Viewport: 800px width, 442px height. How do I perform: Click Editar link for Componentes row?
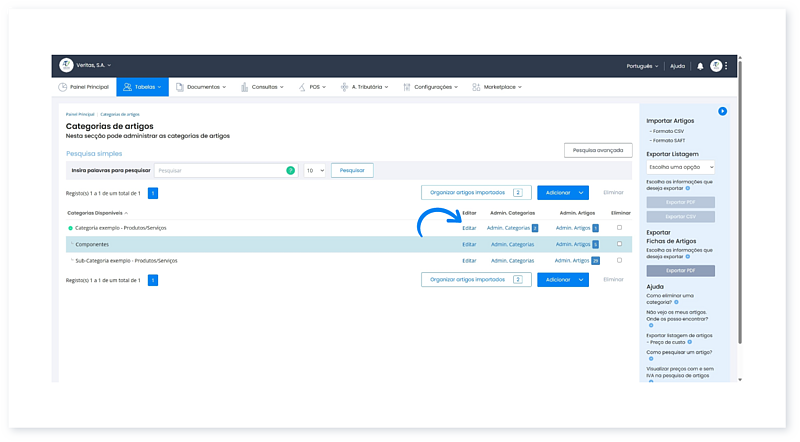tap(469, 244)
